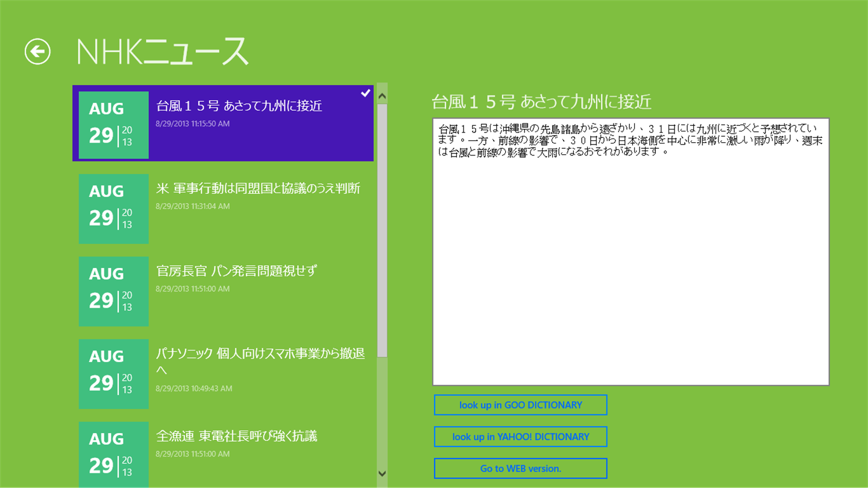Open 官房長官 パン発言問題視せず article
868x488 pixels.
[x=223, y=292]
